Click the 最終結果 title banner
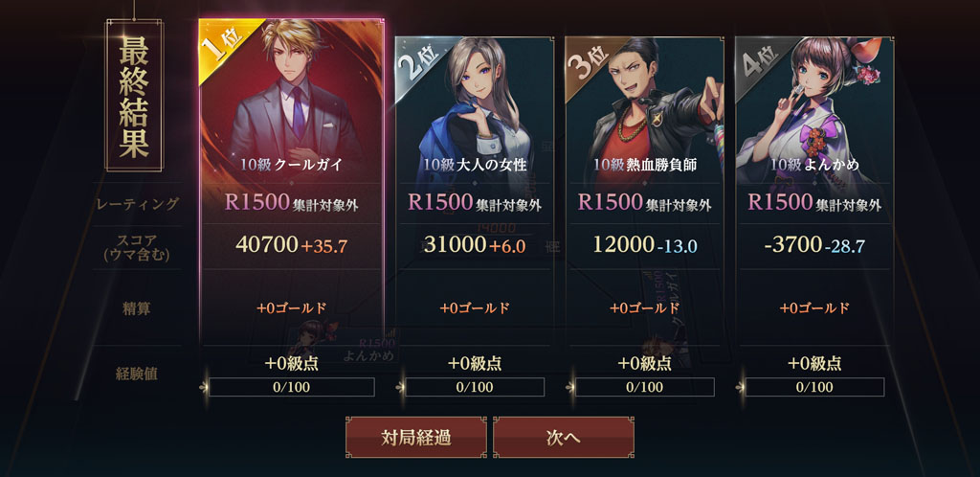The image size is (980, 477). click(x=134, y=95)
